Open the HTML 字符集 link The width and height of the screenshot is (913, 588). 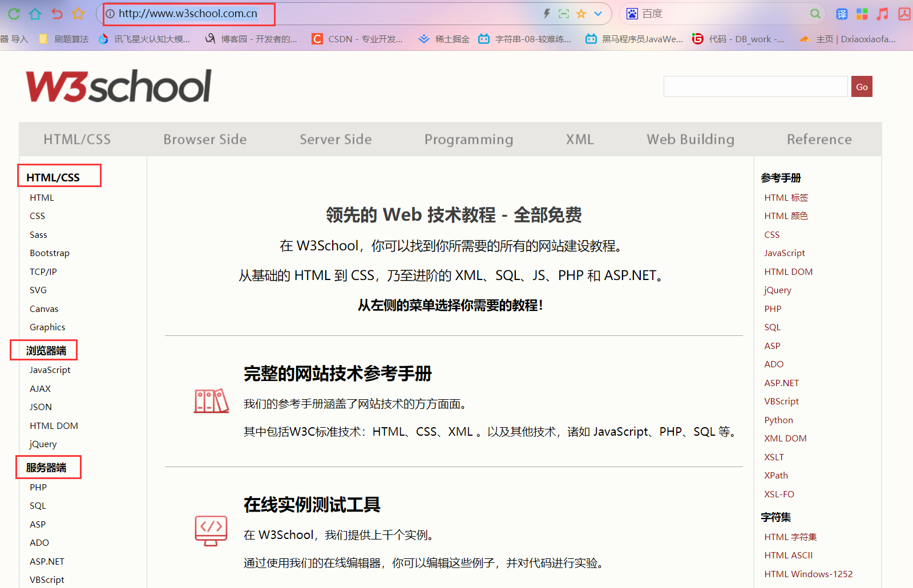791,537
